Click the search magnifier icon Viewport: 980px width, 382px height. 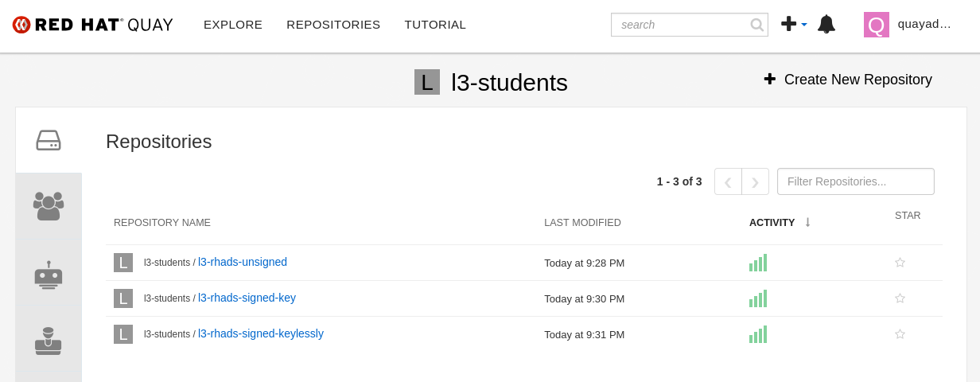[x=756, y=25]
